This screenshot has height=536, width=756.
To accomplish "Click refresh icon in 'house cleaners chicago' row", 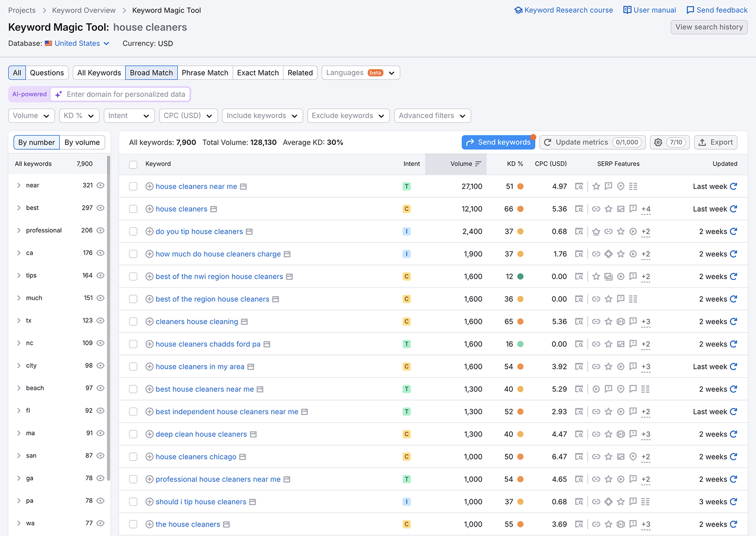I will [733, 457].
